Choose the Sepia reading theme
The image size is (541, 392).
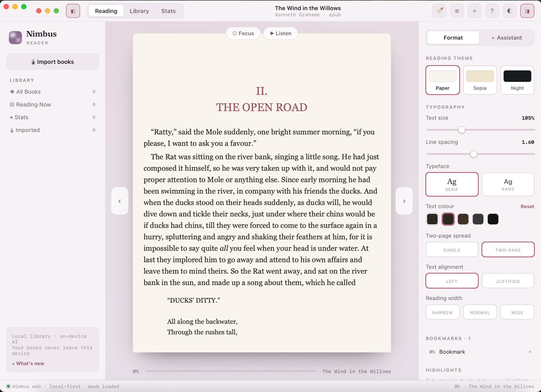tap(480, 80)
